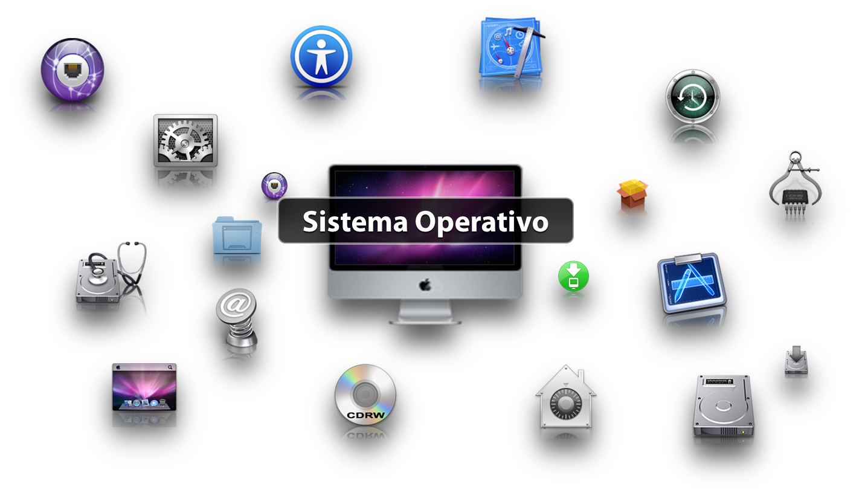This screenshot has width=868, height=504.
Task: Click the CDRW disc icon
Action: pyautogui.click(x=365, y=394)
